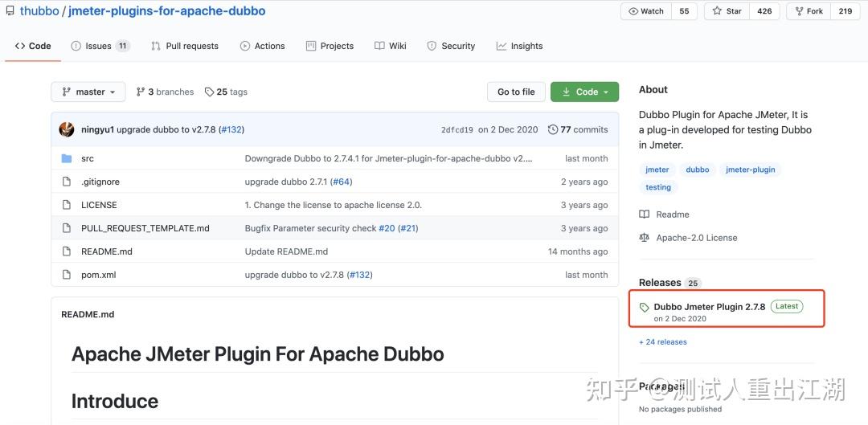
Task: Open the watchers count 55
Action: (x=684, y=11)
